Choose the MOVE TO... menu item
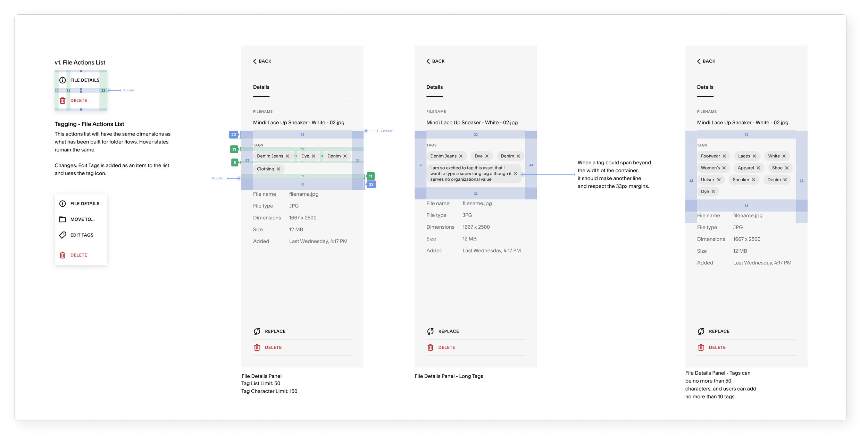 [x=82, y=219]
